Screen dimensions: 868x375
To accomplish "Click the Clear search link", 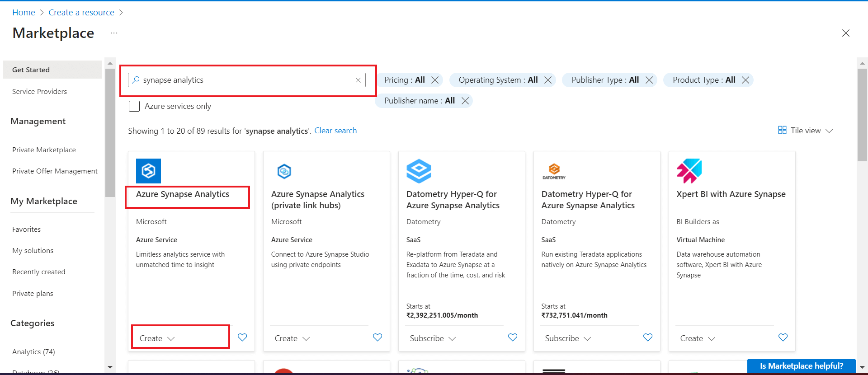I will [x=335, y=131].
